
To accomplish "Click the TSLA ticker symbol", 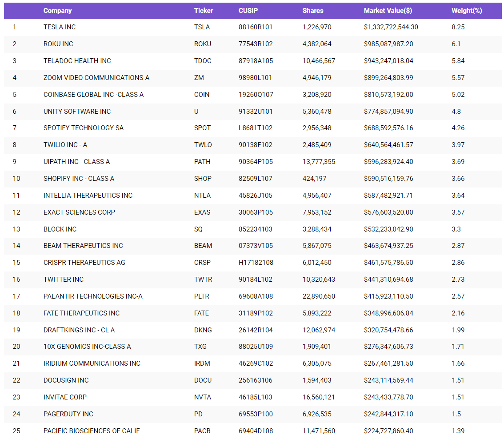I will pyautogui.click(x=202, y=27).
